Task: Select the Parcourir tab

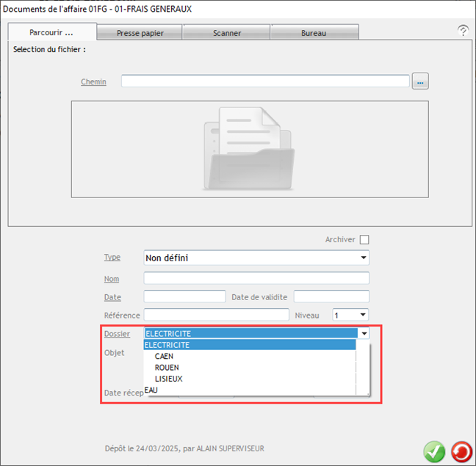Action: pyautogui.click(x=51, y=32)
